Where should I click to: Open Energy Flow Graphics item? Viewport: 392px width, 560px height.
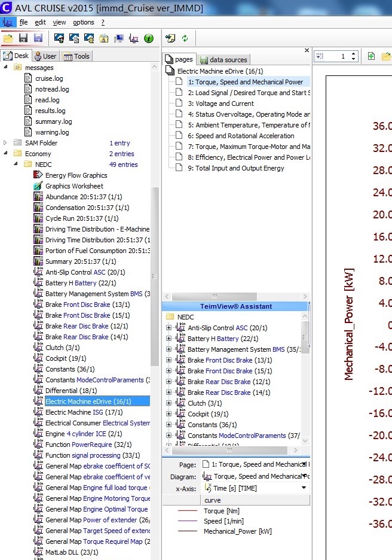[x=76, y=175]
